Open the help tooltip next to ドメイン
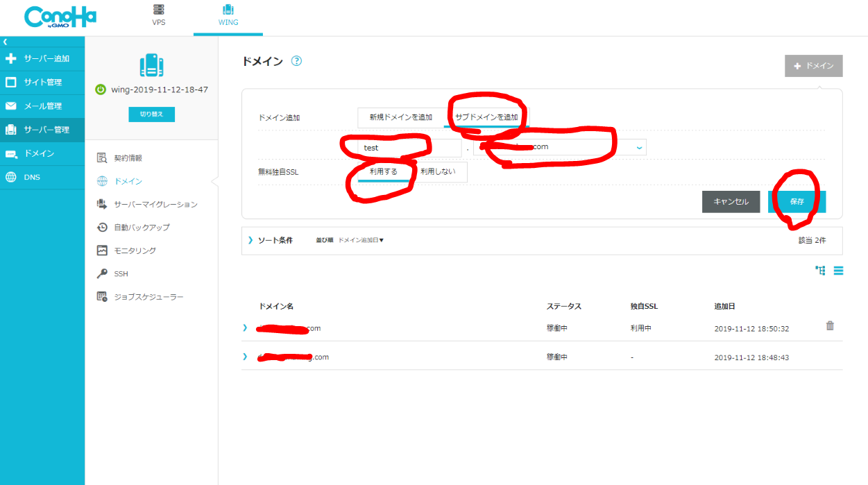Image resolution: width=868 pixels, height=485 pixels. (297, 61)
